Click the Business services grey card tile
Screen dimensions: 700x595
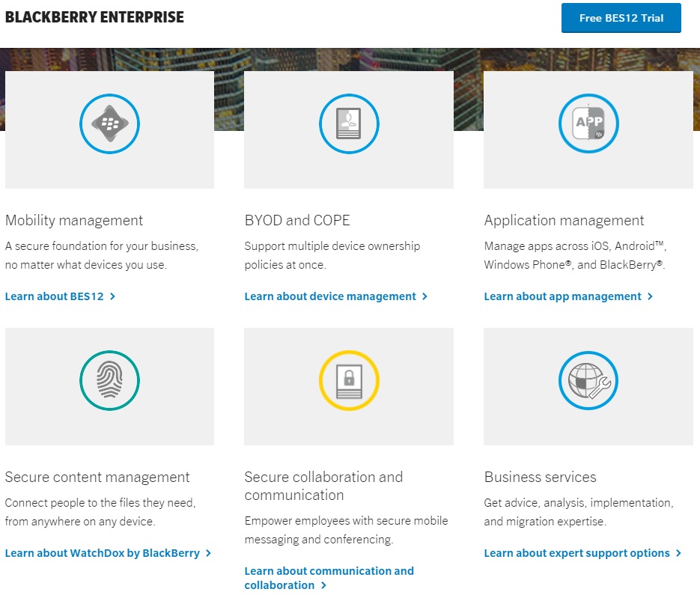click(588, 386)
